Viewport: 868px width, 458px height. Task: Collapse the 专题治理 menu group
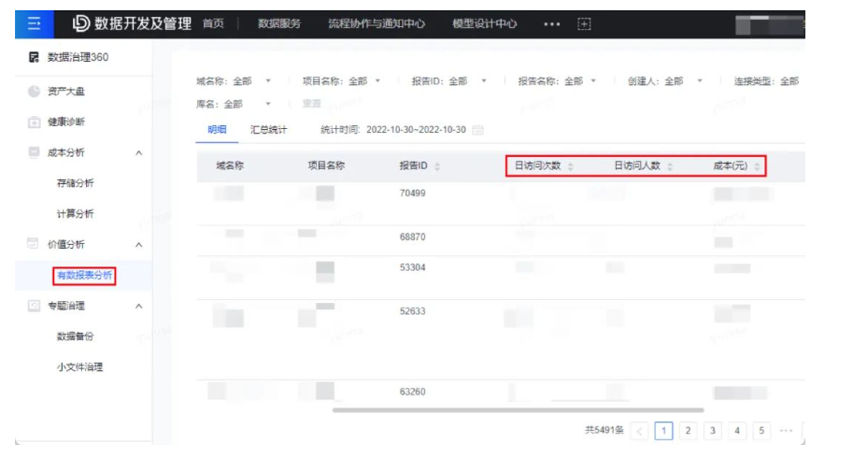pyautogui.click(x=139, y=306)
